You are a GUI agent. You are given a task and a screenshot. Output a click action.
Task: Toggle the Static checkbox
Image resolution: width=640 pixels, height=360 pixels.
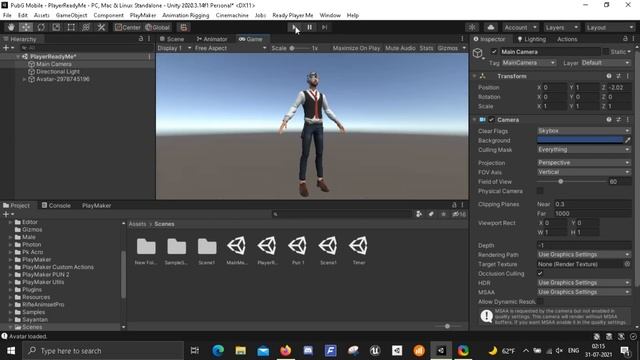coord(606,52)
